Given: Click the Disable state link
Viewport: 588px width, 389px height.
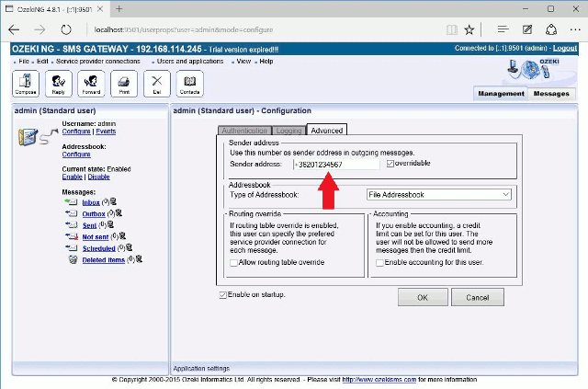Looking at the screenshot, I should pyautogui.click(x=98, y=177).
